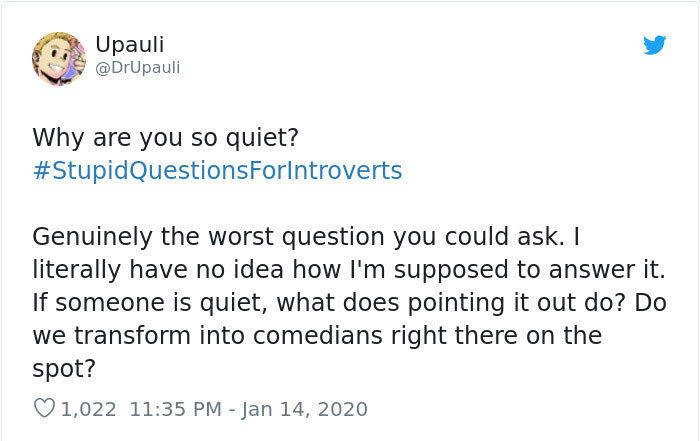Screen dimensions: 700x441
Task: Click the word "literally" in the tweet
Action: 71,270
